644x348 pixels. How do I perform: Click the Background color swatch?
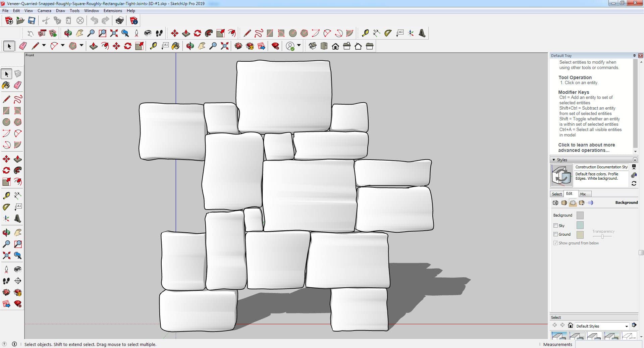tap(580, 215)
